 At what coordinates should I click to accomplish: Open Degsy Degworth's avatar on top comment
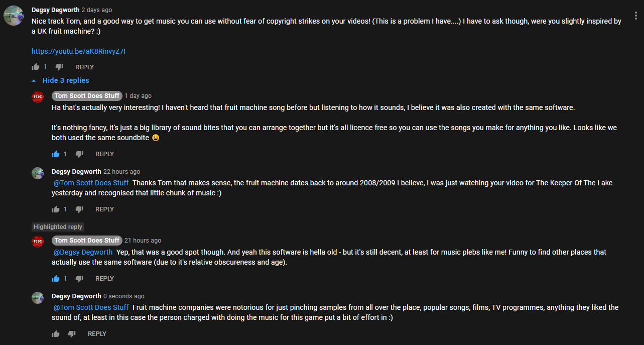[x=13, y=16]
